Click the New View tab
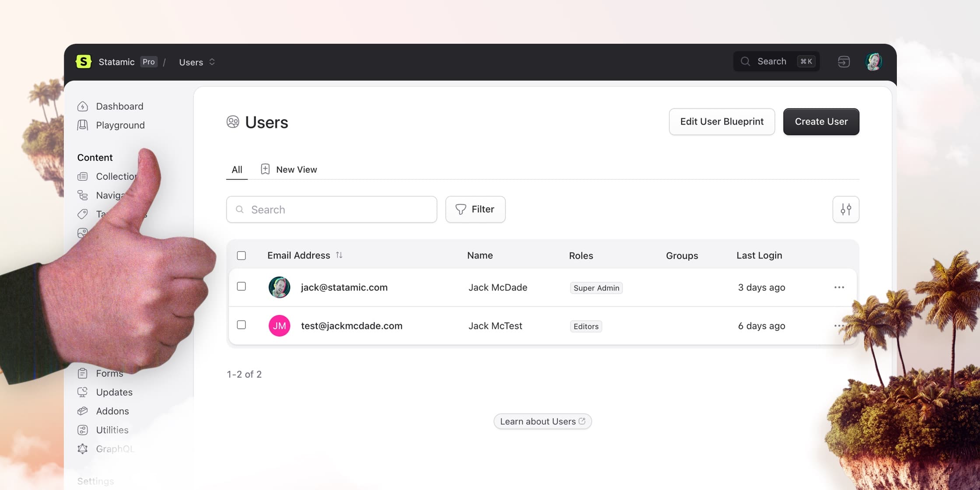The width and height of the screenshot is (980, 490). [289, 170]
